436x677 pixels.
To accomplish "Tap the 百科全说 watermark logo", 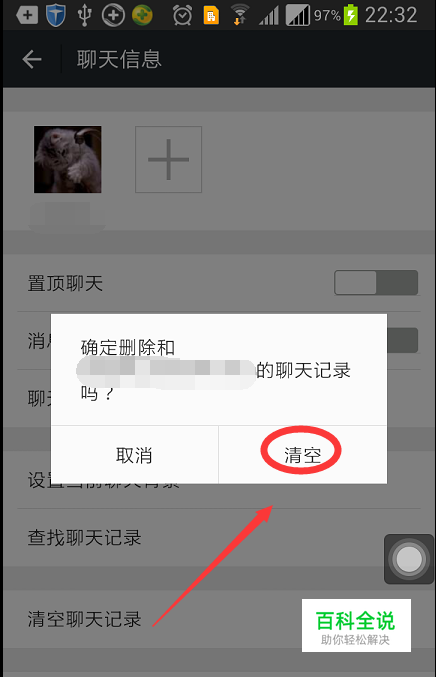I will (356, 625).
